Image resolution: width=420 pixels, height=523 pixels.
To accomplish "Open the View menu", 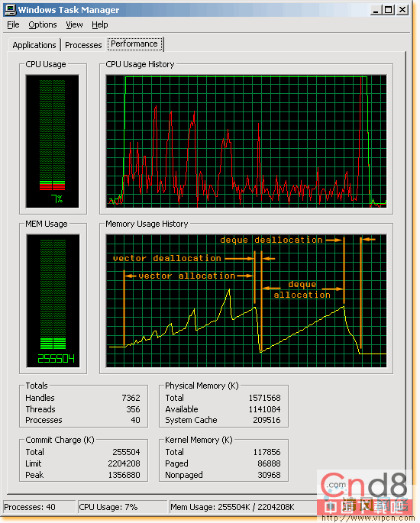I will coord(74,24).
